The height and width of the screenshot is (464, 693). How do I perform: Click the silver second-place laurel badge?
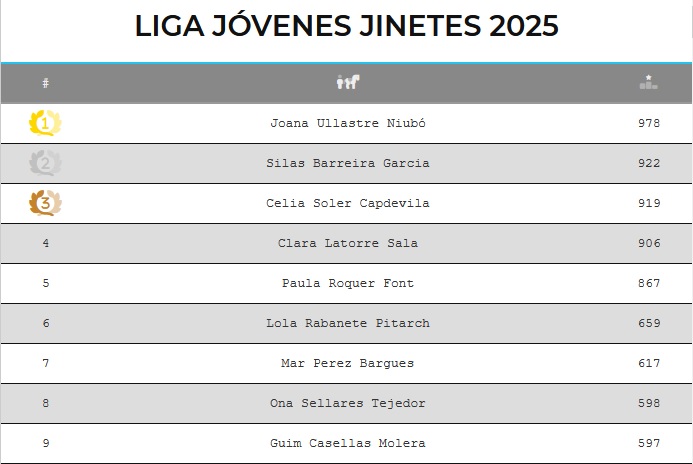[x=46, y=163]
